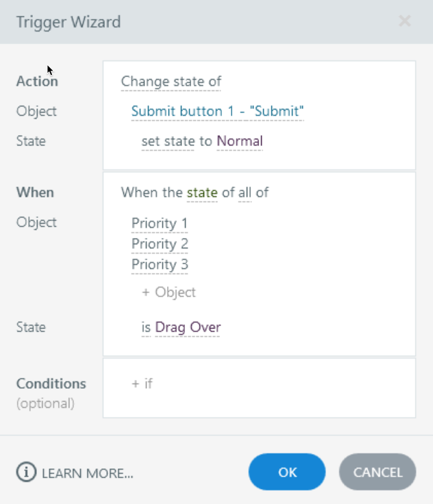The width and height of the screenshot is (433, 504).
Task: Close the Trigger Wizard dialog
Action: click(404, 21)
